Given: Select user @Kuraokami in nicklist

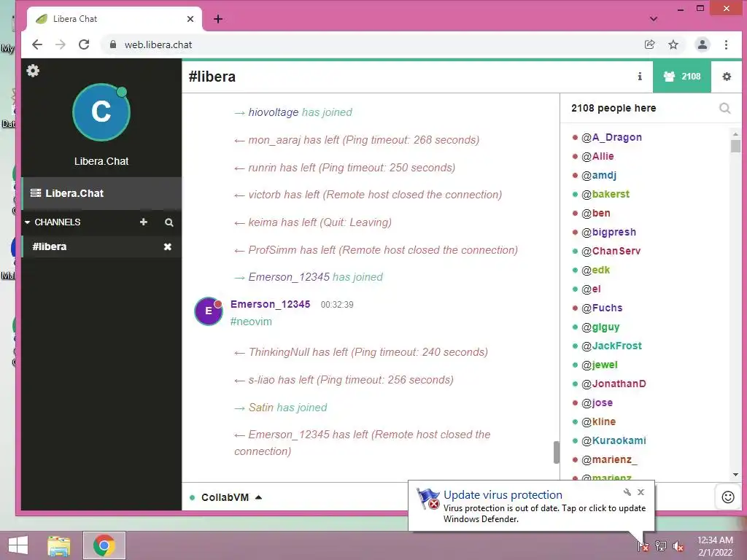Looking at the screenshot, I should 614,440.
